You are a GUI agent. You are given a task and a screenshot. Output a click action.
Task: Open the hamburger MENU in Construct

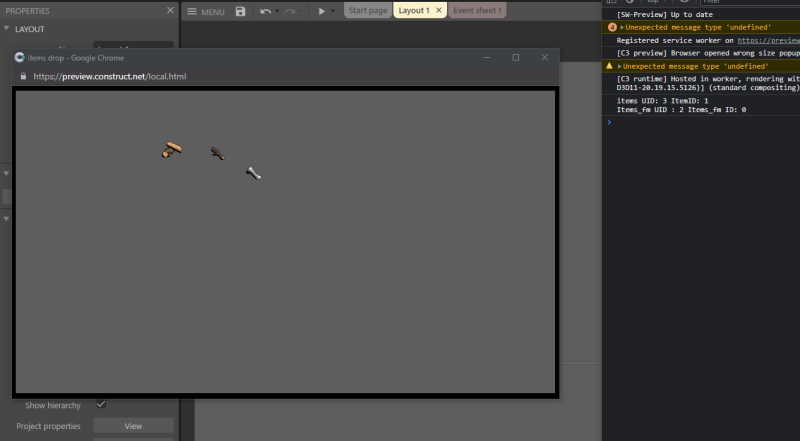click(x=206, y=11)
